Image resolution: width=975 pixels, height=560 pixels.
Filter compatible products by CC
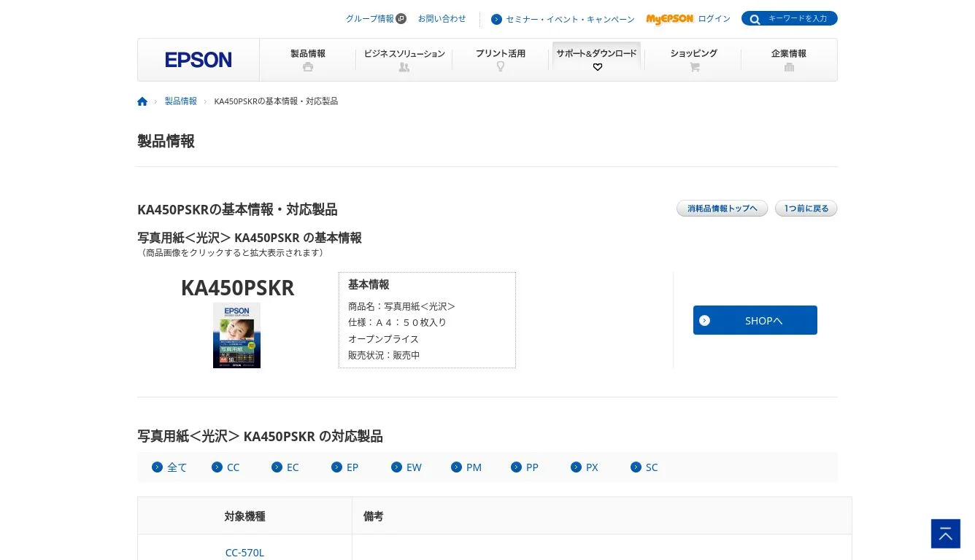(226, 467)
